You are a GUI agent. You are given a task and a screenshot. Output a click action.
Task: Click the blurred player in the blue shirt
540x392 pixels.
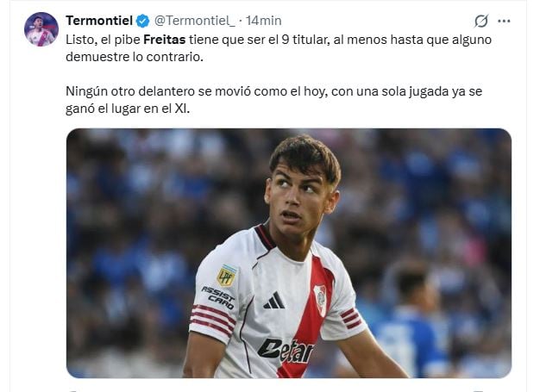coord(413,318)
